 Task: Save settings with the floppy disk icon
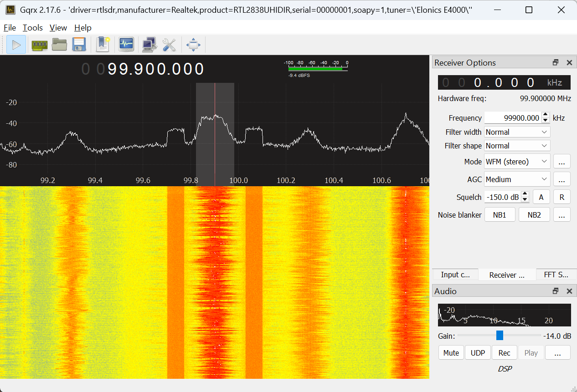[x=79, y=45]
